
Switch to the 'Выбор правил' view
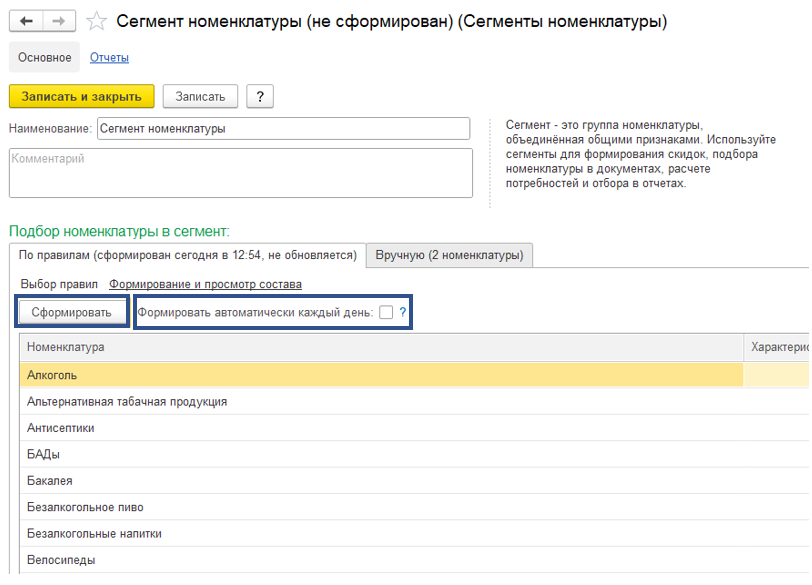(x=59, y=284)
